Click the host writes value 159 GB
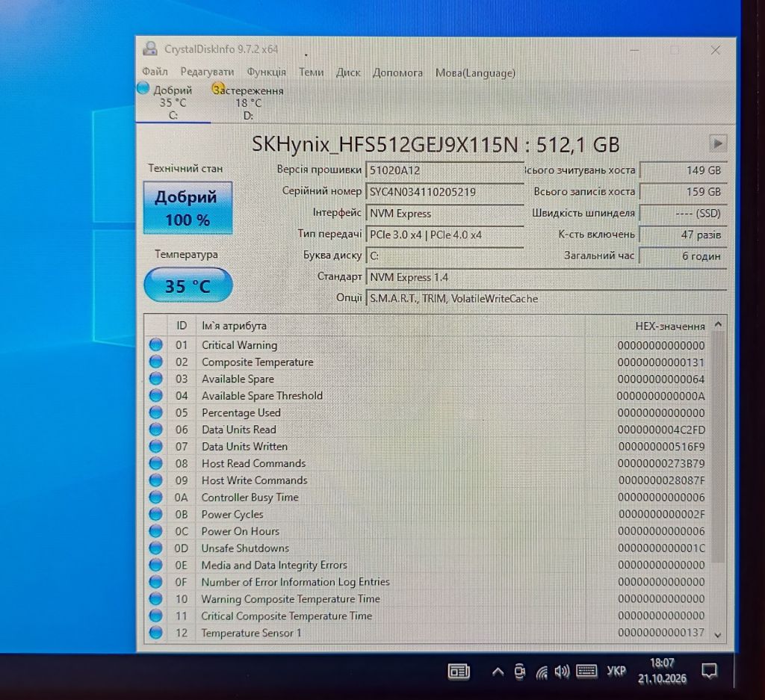The width and height of the screenshot is (765, 700). pyautogui.click(x=683, y=192)
